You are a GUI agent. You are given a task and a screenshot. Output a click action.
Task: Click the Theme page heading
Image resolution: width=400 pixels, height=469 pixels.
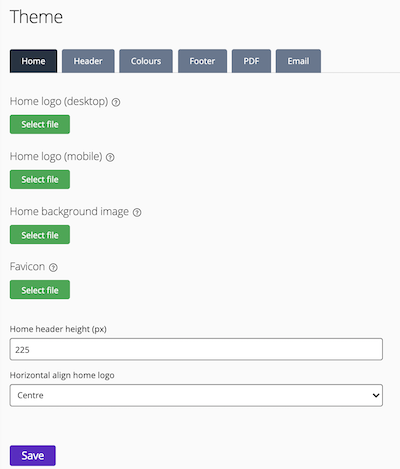[x=36, y=17]
